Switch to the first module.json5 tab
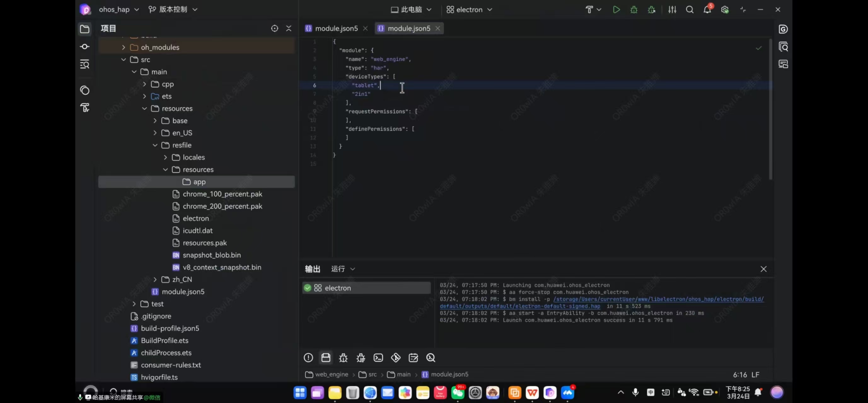This screenshot has width=868, height=403. click(336, 29)
